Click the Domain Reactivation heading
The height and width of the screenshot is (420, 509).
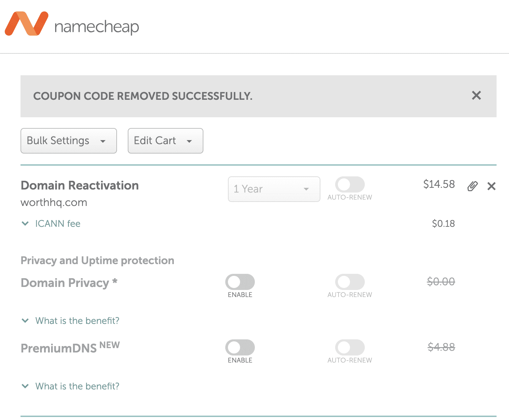(x=80, y=185)
